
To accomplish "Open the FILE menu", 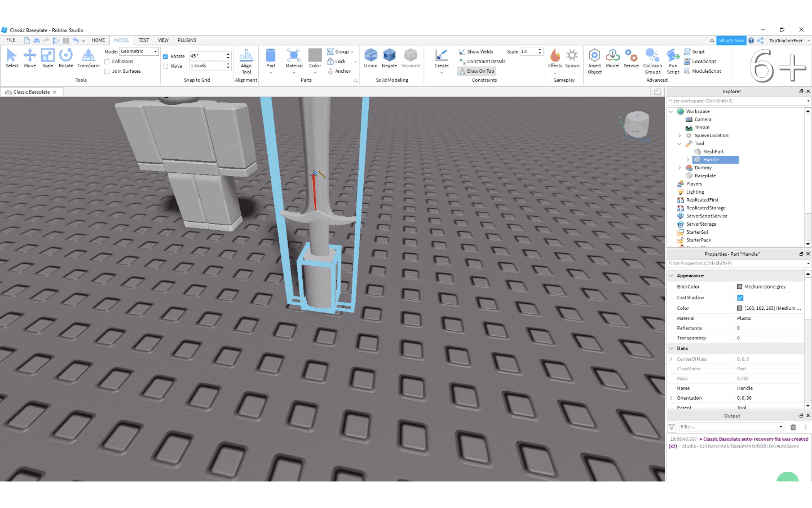I will pyautogui.click(x=11, y=40).
